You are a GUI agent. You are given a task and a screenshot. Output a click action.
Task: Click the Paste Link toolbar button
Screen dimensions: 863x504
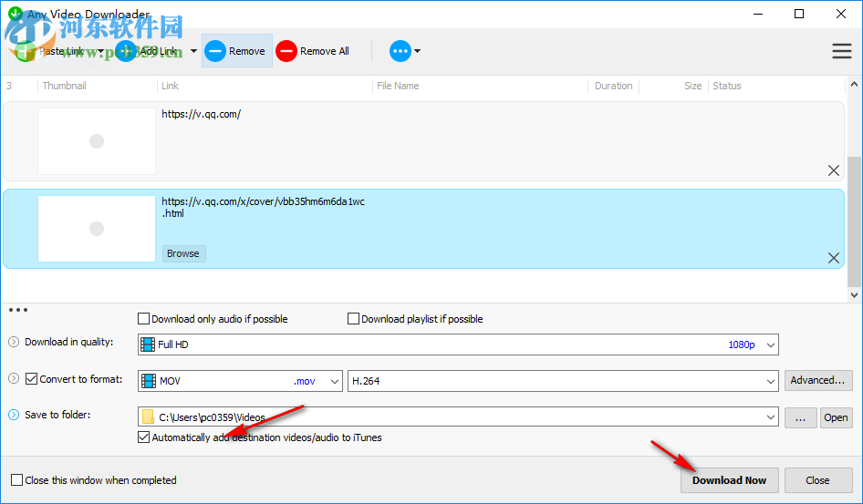[x=51, y=51]
